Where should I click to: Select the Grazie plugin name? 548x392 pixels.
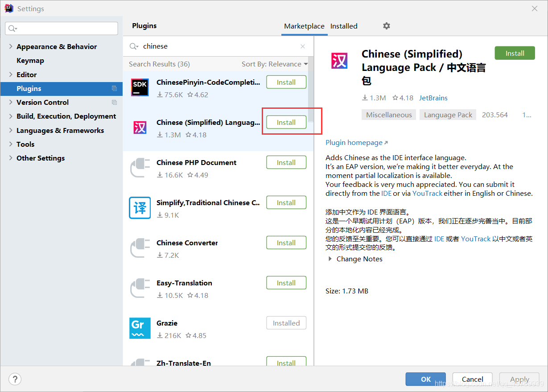(x=167, y=323)
